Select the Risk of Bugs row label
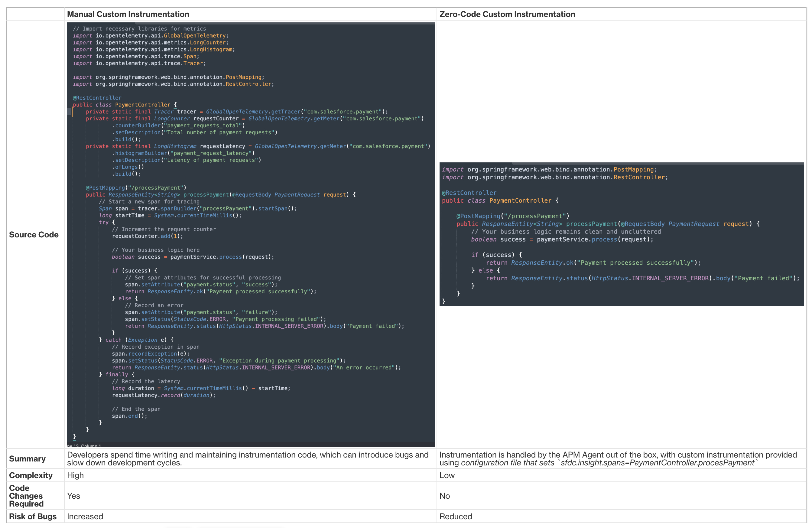 (x=32, y=517)
